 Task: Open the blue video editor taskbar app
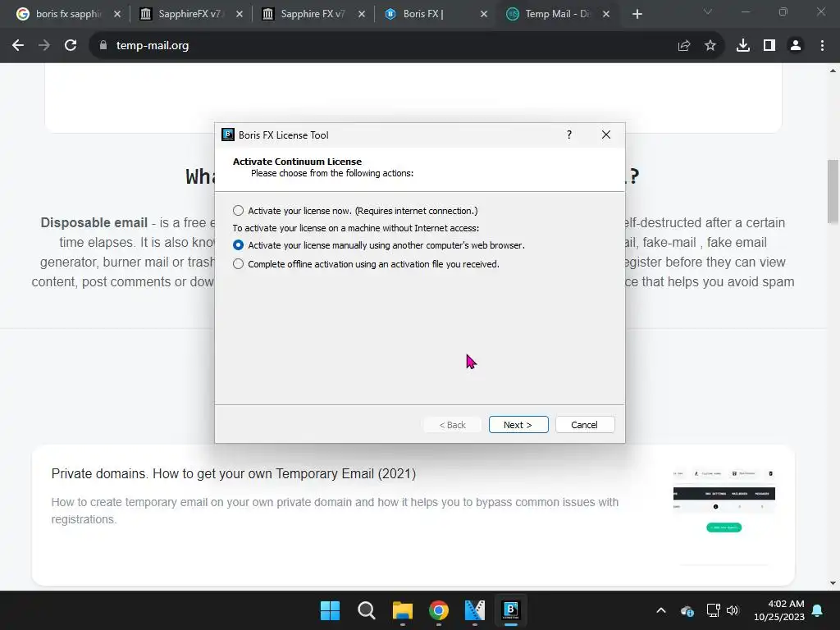(475, 610)
